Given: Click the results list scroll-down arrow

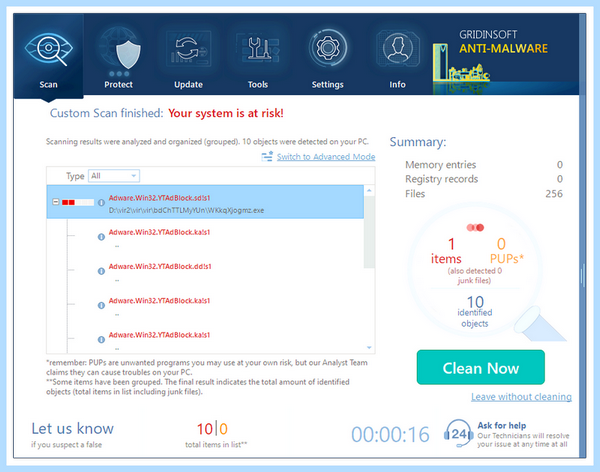Looking at the screenshot, I should [369, 348].
